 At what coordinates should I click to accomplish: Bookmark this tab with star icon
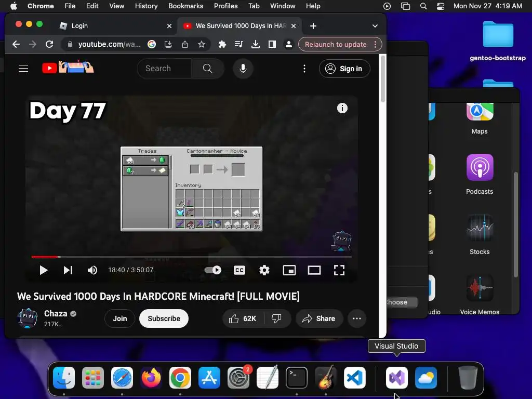coord(202,45)
